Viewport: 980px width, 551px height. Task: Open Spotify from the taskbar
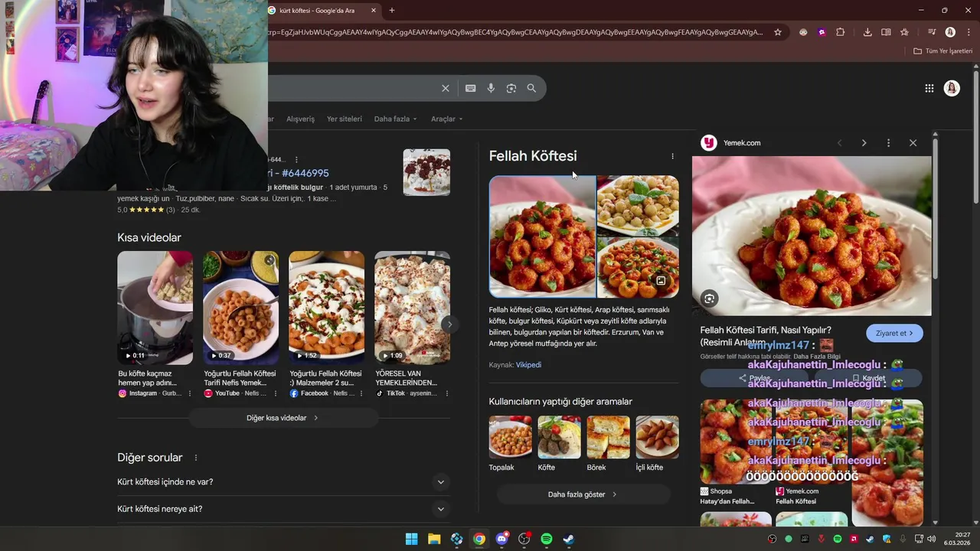(547, 539)
